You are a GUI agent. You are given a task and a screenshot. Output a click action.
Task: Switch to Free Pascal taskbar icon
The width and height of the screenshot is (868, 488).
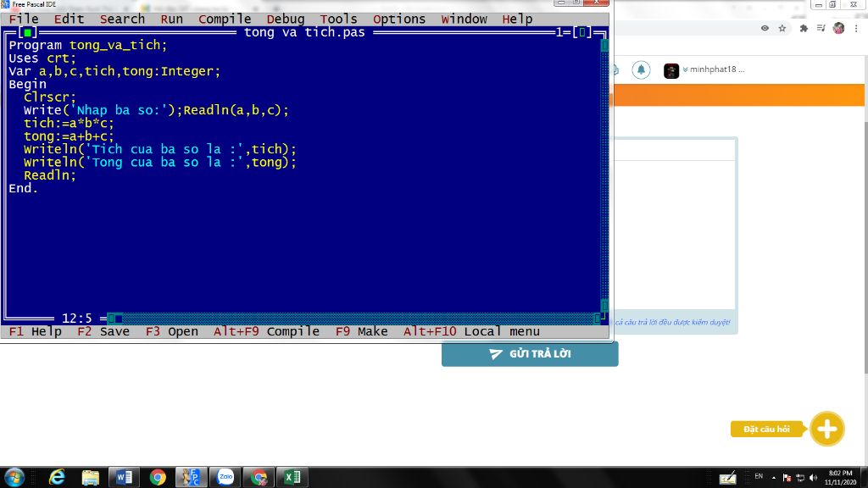[192, 477]
